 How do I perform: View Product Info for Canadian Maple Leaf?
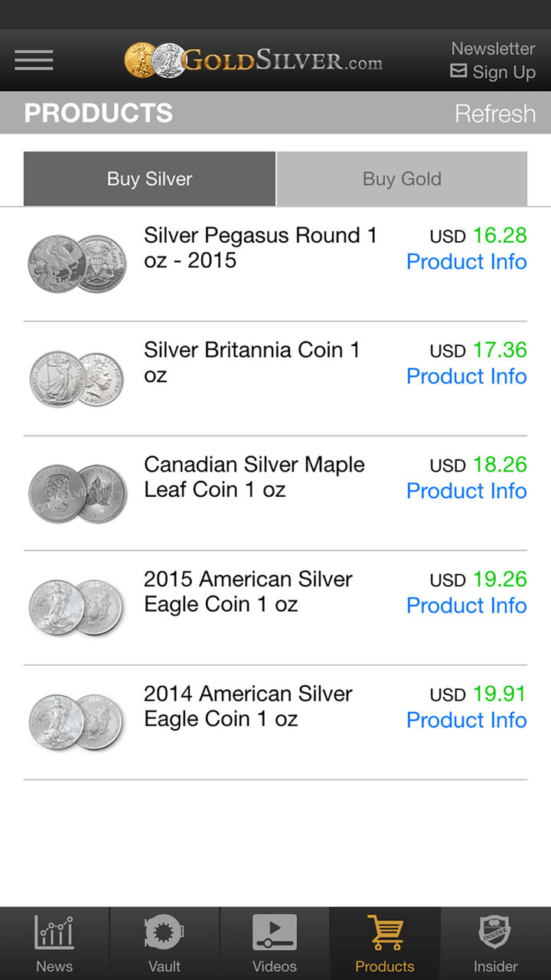point(466,491)
